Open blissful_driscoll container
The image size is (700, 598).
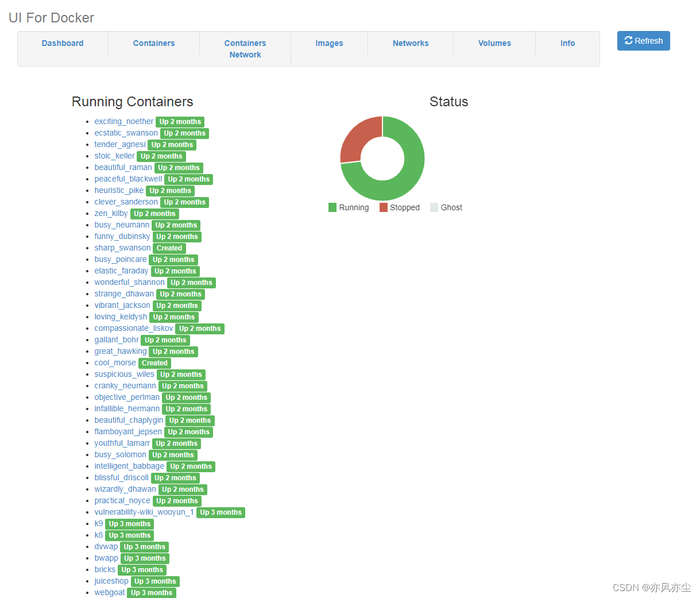(122, 477)
